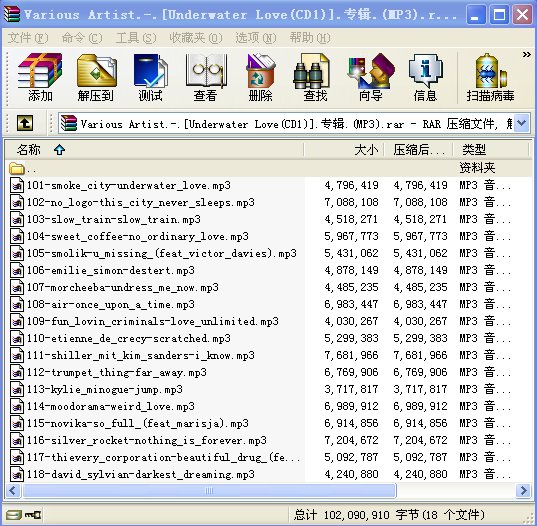Launch the 向导 (Wizard) tool

coord(371,77)
